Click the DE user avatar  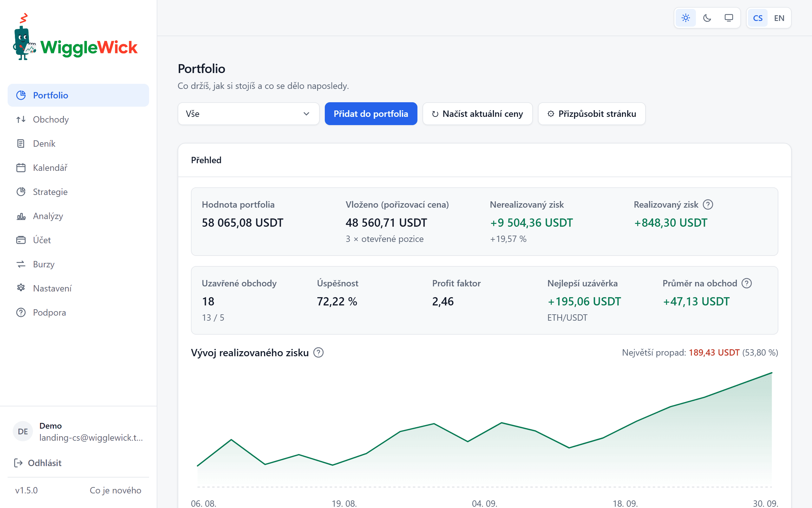23,431
